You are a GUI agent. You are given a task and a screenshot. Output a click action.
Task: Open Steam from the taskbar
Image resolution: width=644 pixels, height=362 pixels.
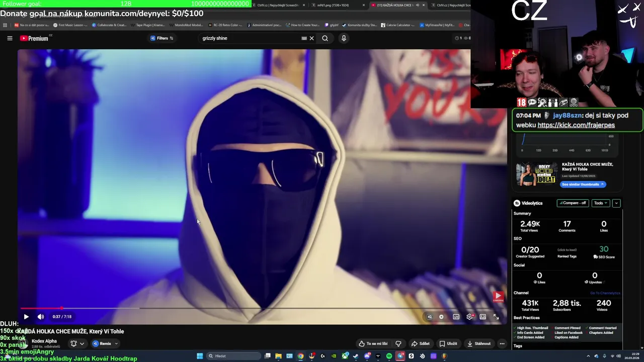click(x=356, y=356)
